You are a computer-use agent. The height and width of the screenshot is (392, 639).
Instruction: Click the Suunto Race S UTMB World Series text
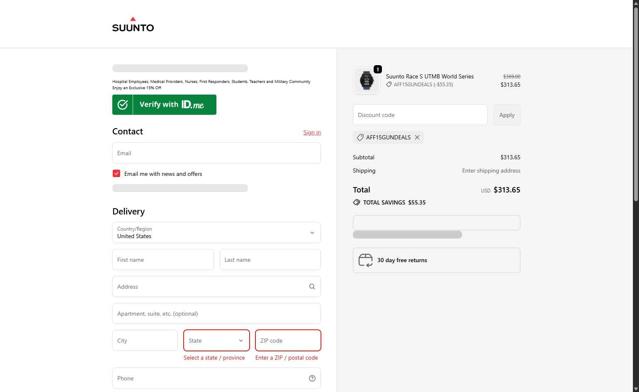pyautogui.click(x=430, y=76)
